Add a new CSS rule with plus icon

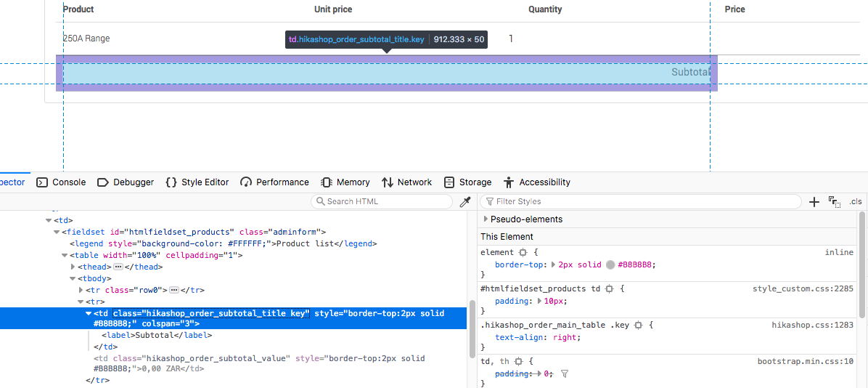pyautogui.click(x=814, y=201)
